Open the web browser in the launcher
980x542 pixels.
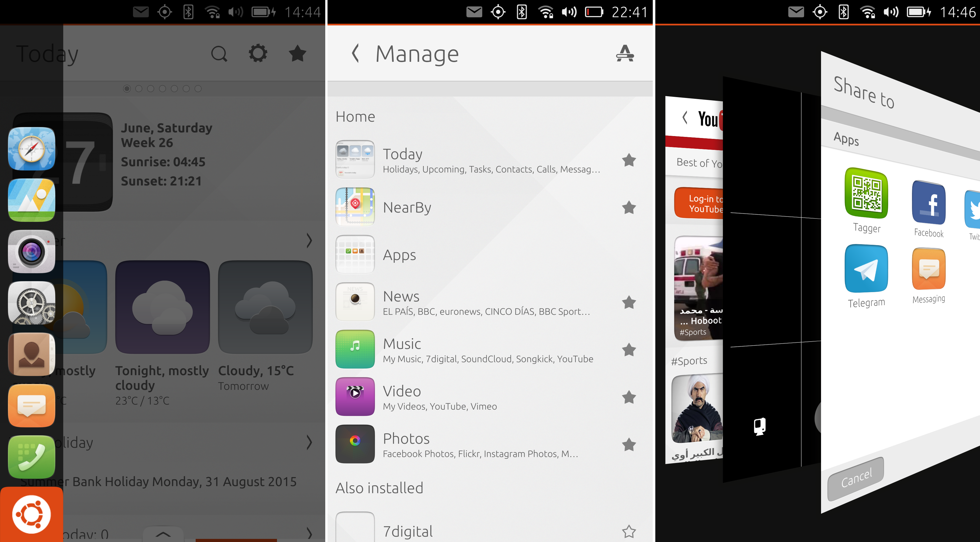32,149
